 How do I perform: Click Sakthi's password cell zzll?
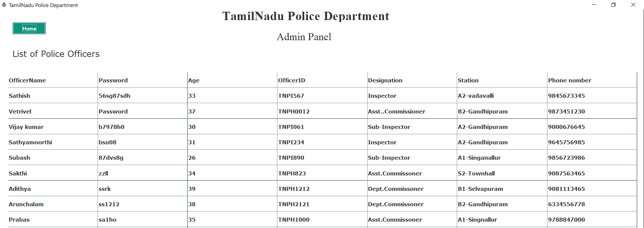(x=103, y=173)
